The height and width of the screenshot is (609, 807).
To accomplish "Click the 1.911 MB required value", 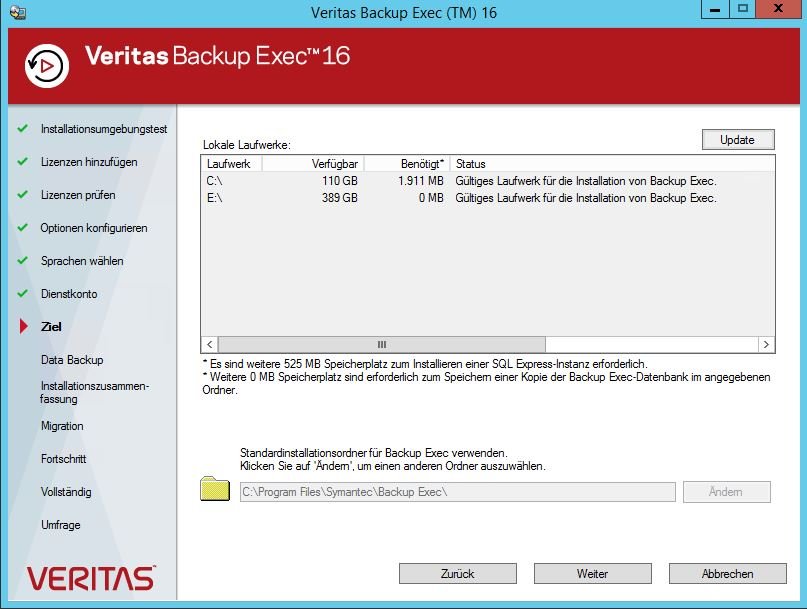I will (x=420, y=181).
